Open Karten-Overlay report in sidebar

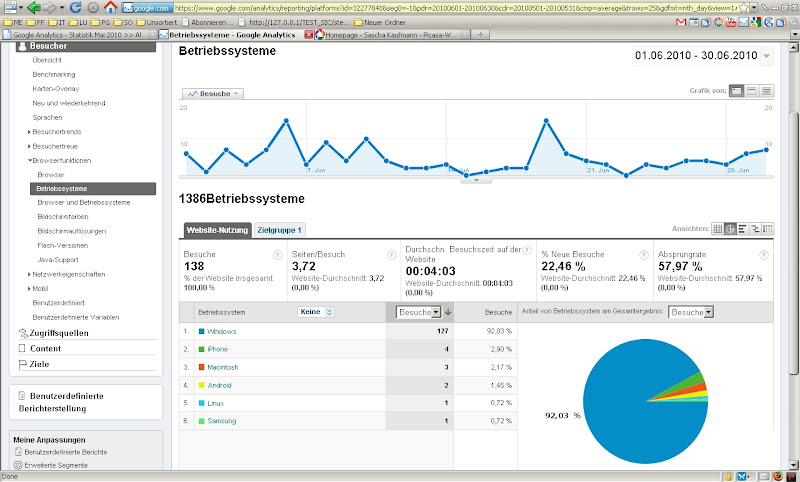[56, 89]
